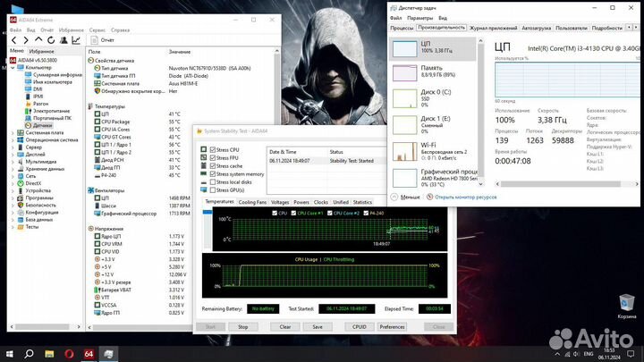This screenshot has width=644, height=362.
Task: Open the AIDA64 taskbar icon
Action: click(x=89, y=354)
